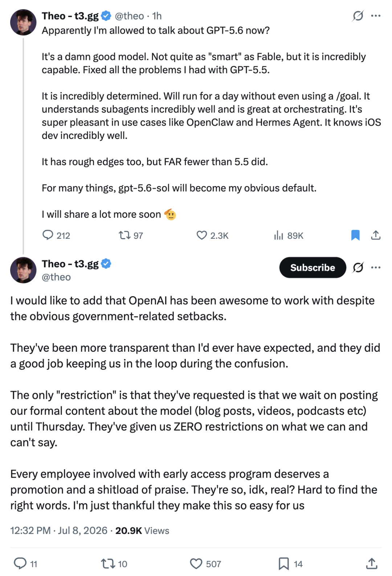Expand more options next to the Subscribe button
This screenshot has height=576, width=392.
[x=376, y=267]
